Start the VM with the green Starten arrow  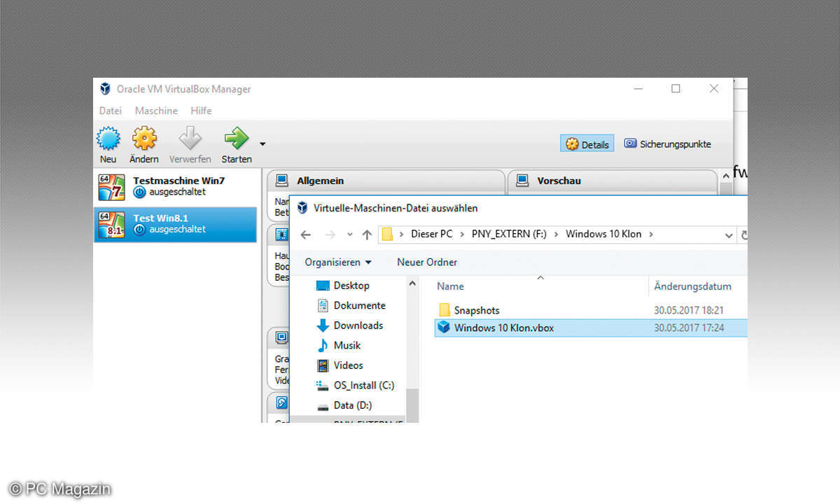point(237,138)
